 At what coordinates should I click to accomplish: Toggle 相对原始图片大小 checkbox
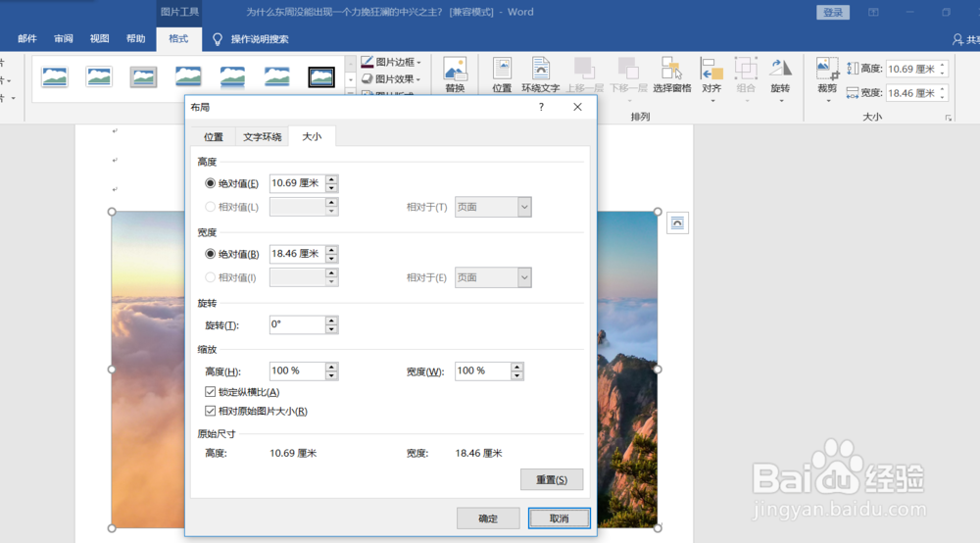tap(210, 411)
